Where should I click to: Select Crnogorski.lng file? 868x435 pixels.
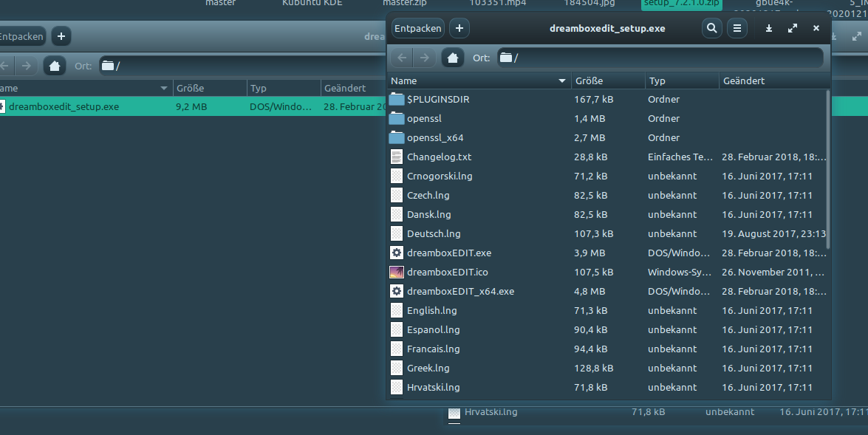point(606,176)
